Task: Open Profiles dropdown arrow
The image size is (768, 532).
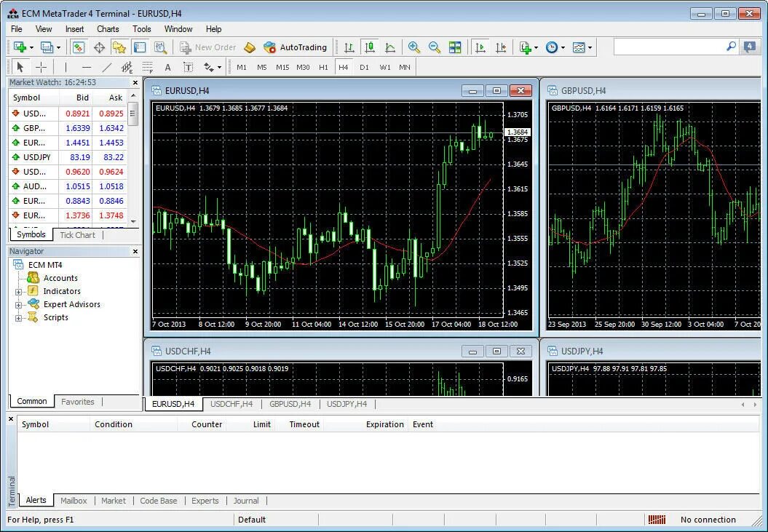Action: pos(59,47)
